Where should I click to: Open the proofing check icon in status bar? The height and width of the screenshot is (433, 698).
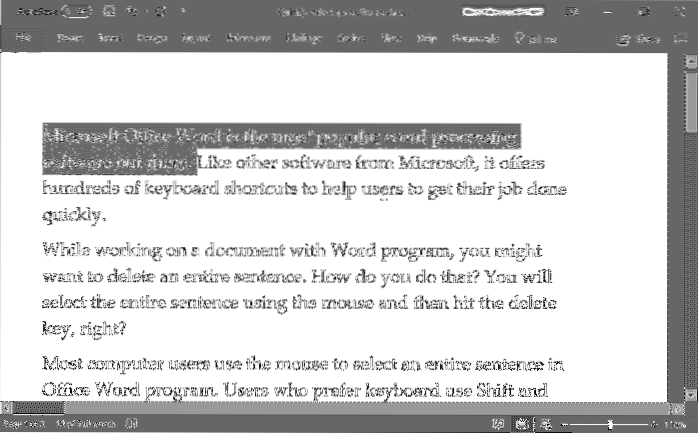[x=131, y=424]
